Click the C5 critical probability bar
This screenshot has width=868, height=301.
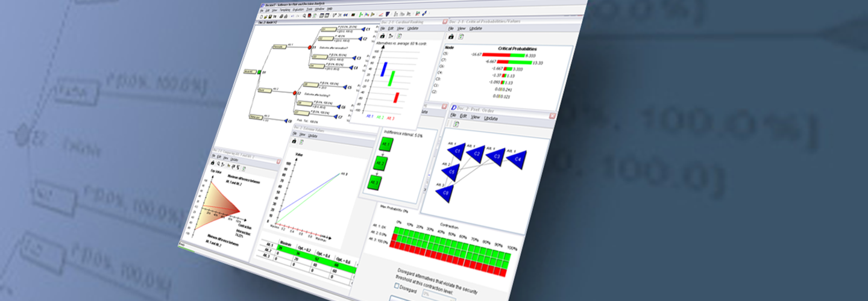click(503, 54)
